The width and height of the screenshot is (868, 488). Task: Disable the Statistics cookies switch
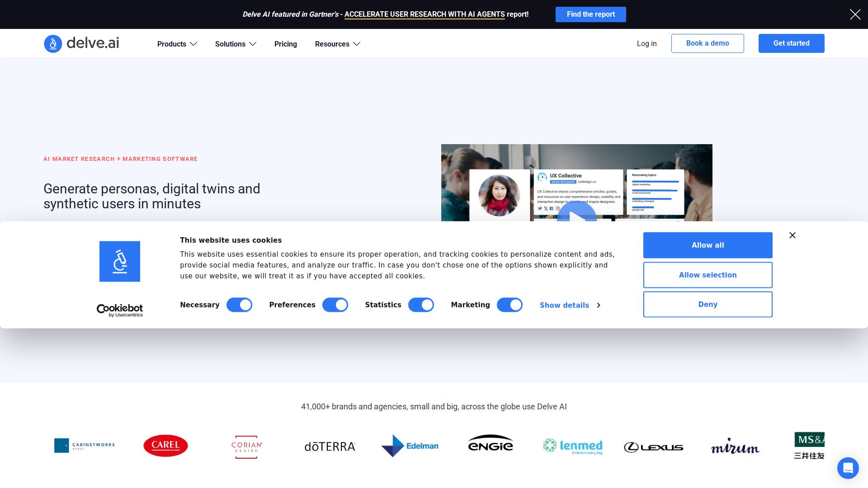pos(421,305)
